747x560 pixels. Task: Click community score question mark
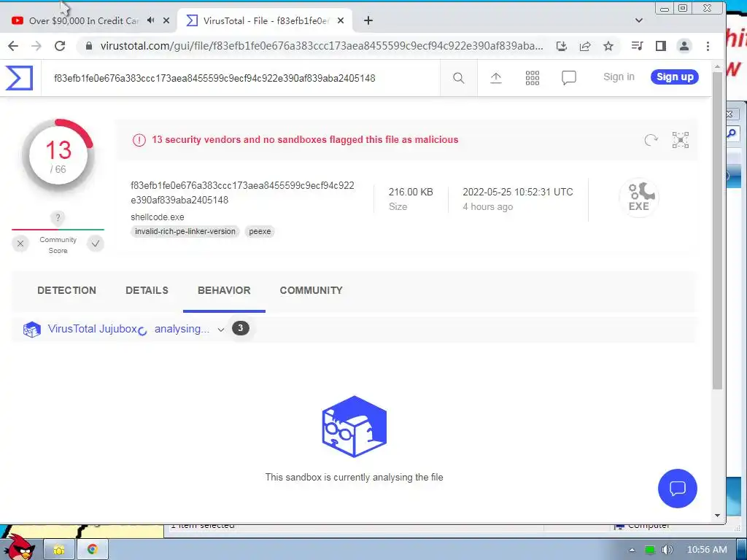58,217
